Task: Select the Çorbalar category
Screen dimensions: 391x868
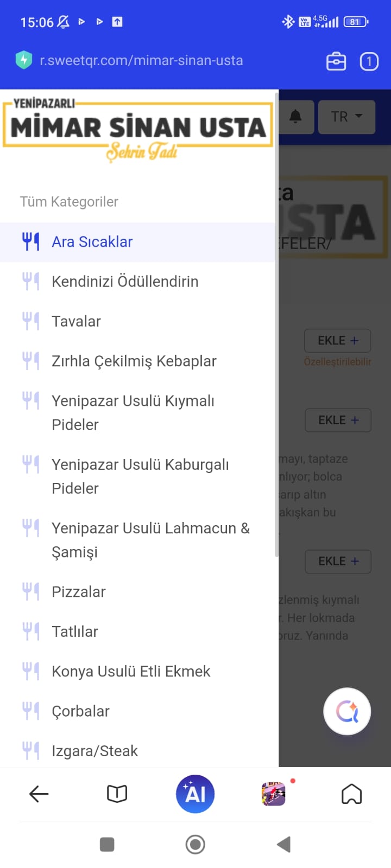Action: tap(80, 711)
